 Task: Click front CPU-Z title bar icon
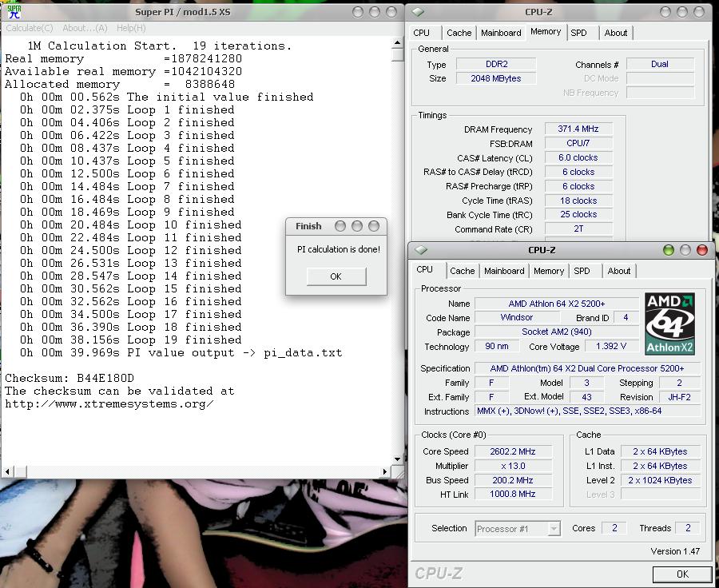pyautogui.click(x=420, y=250)
